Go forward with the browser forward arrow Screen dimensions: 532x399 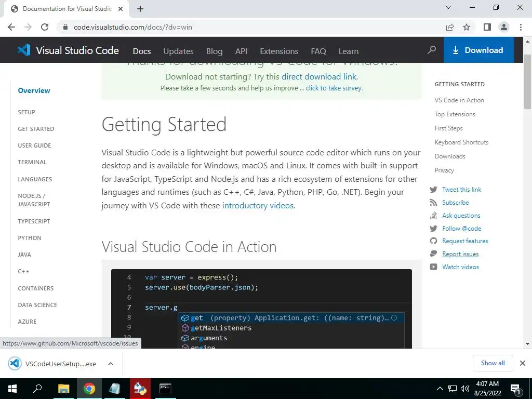pos(28,27)
